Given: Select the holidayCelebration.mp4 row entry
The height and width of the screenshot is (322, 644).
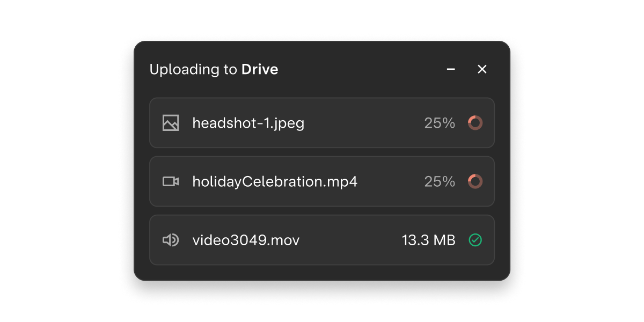Looking at the screenshot, I should (x=322, y=181).
